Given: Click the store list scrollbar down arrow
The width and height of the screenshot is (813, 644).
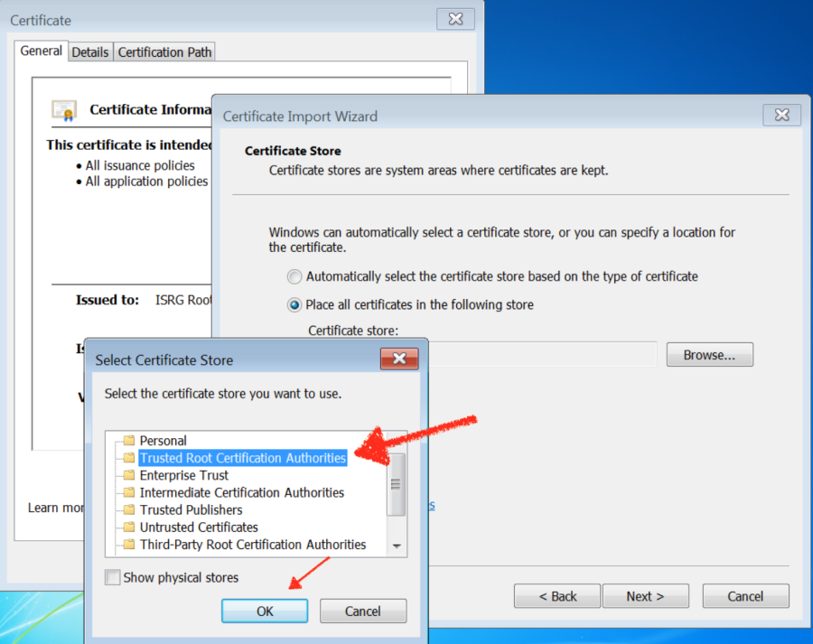Looking at the screenshot, I should tap(397, 545).
